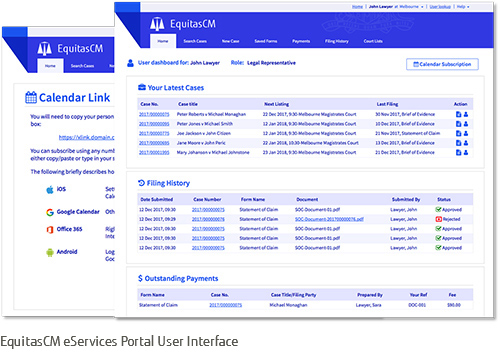Open case number link in Outstanding Payments row

click(x=226, y=305)
